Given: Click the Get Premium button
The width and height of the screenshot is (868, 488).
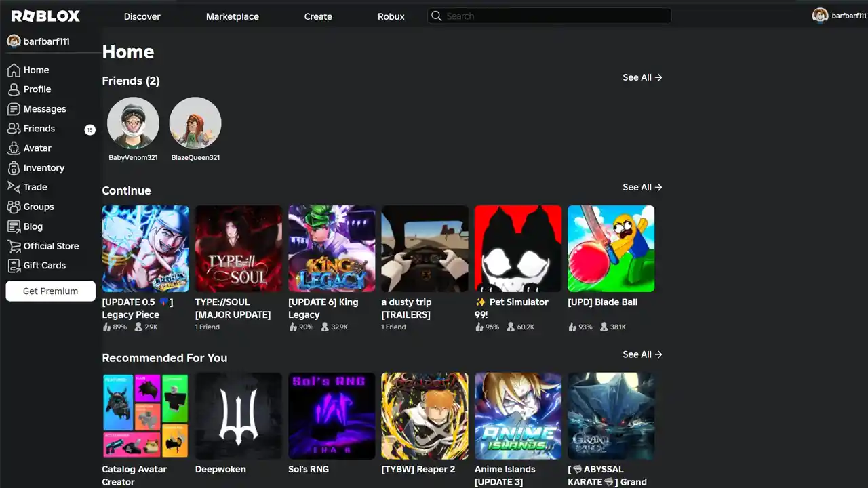Looking at the screenshot, I should [x=50, y=291].
